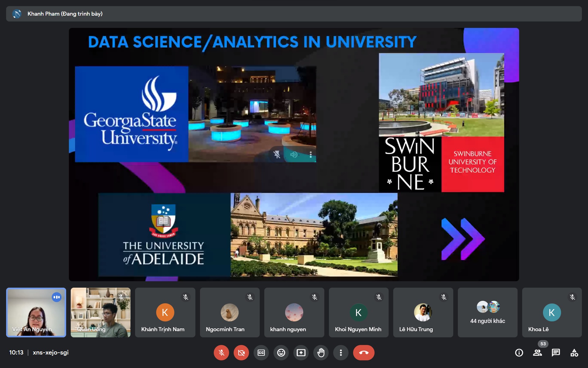This screenshot has width=588, height=368.
Task: Click the Swinburne campus building photo
Action: click(x=441, y=95)
